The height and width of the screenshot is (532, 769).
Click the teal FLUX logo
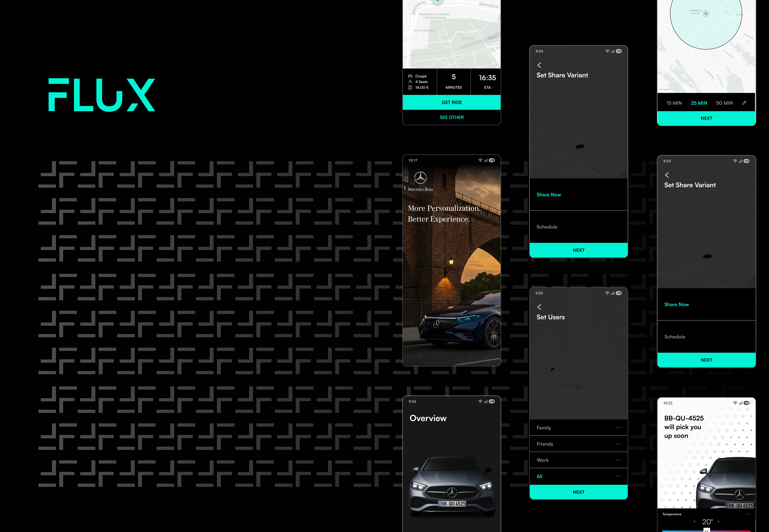[x=102, y=95]
